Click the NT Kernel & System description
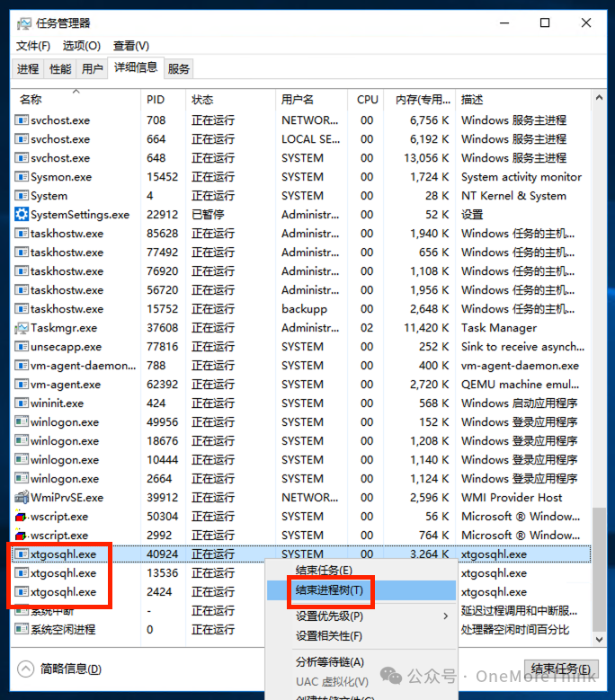 pos(513,196)
